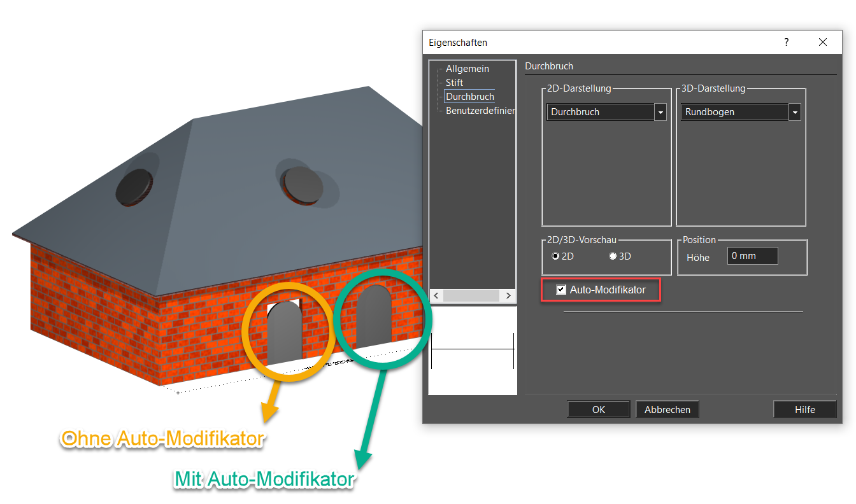Select Allgemein in the properties tree
This screenshot has width=856, height=504.
coord(467,69)
